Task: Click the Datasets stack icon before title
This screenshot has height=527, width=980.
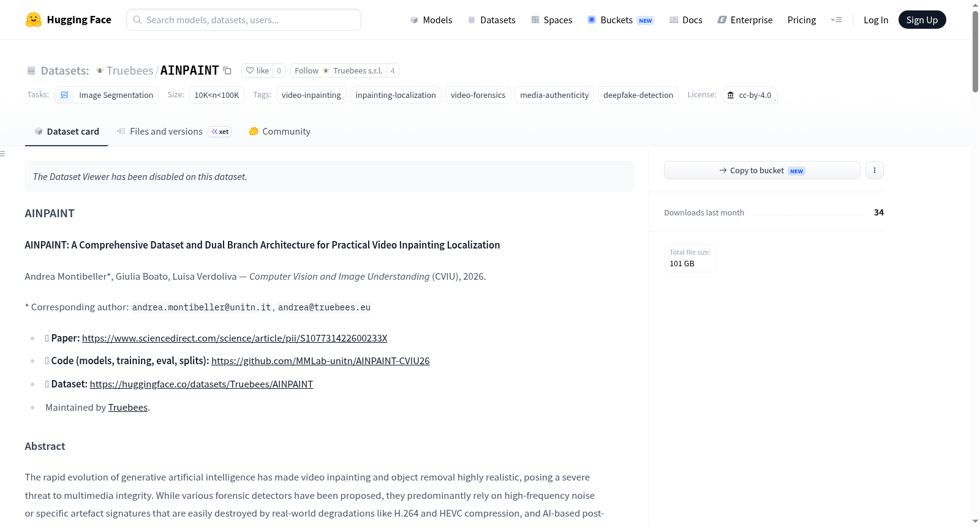Action: point(31,70)
